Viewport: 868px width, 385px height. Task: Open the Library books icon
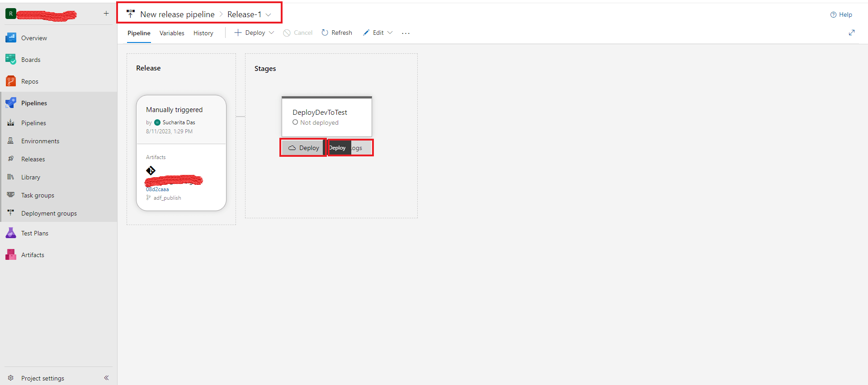pos(11,177)
